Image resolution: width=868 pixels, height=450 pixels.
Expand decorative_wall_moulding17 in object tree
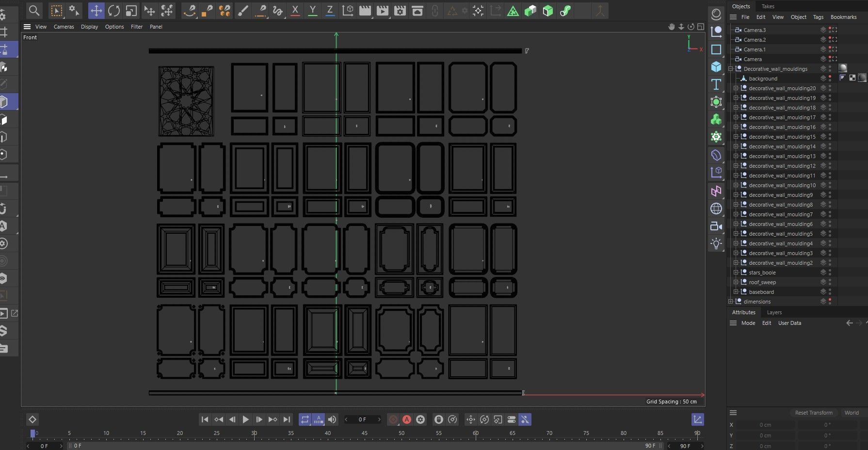pos(736,117)
